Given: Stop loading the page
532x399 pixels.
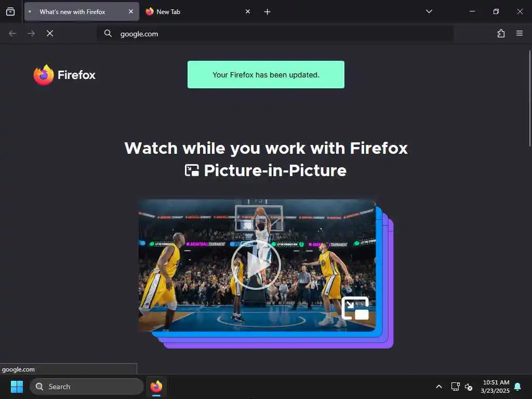Looking at the screenshot, I should tap(50, 33).
